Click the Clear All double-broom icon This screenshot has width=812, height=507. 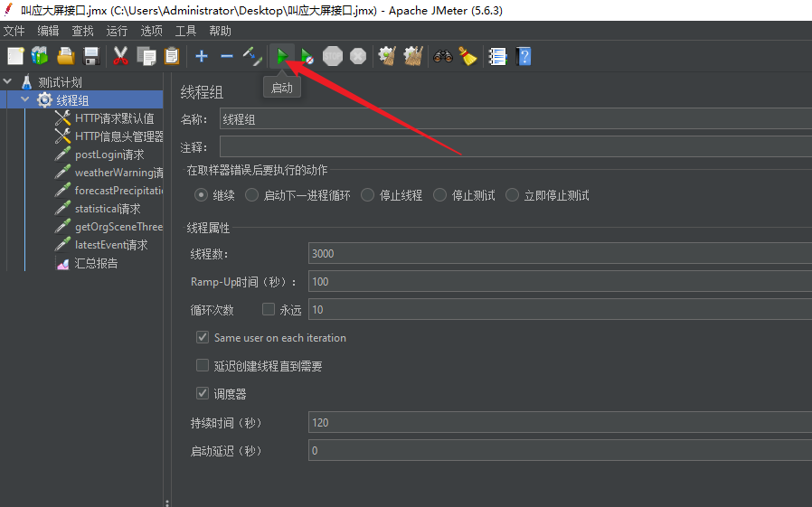point(412,56)
